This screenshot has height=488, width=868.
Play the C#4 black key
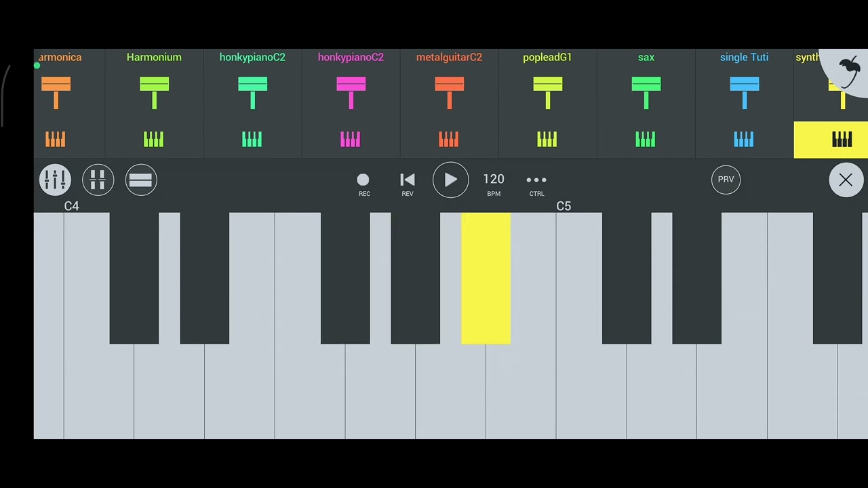pyautogui.click(x=134, y=278)
